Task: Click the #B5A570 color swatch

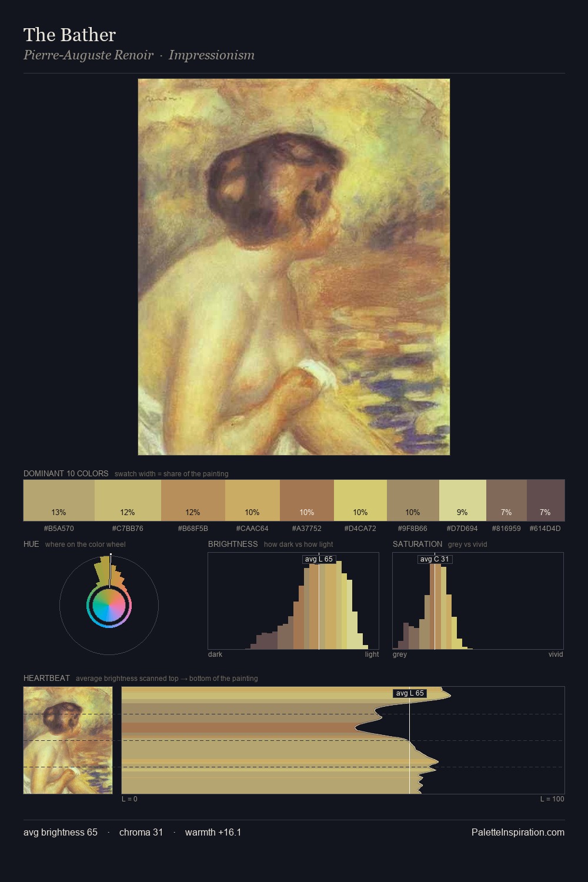Action: 59,500
